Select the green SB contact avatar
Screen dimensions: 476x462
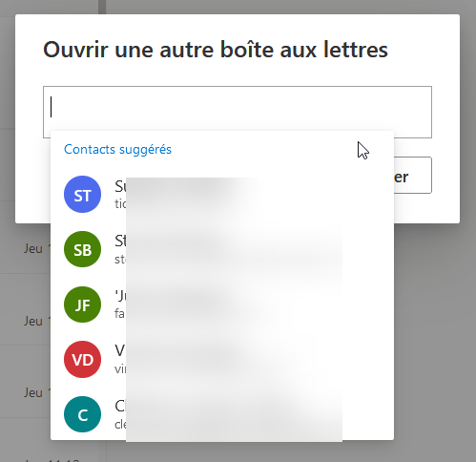(82, 249)
